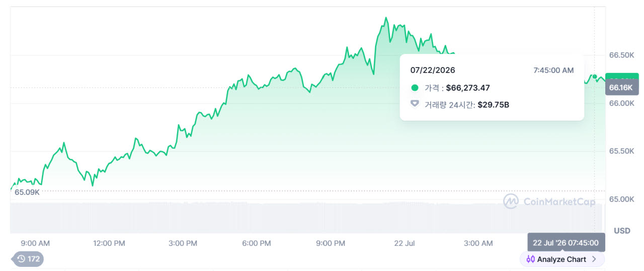Screen dimensions: 644x271
Task: Click the 22 Jul date axis label
Action: pos(405,243)
